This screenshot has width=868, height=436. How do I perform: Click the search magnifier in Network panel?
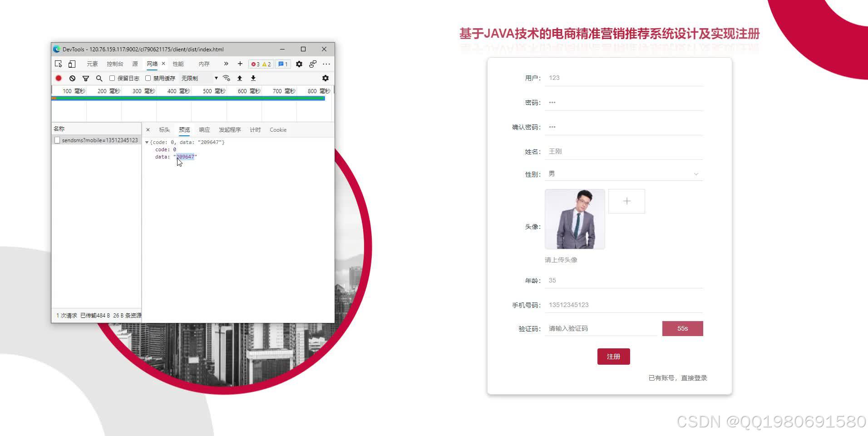pyautogui.click(x=99, y=78)
